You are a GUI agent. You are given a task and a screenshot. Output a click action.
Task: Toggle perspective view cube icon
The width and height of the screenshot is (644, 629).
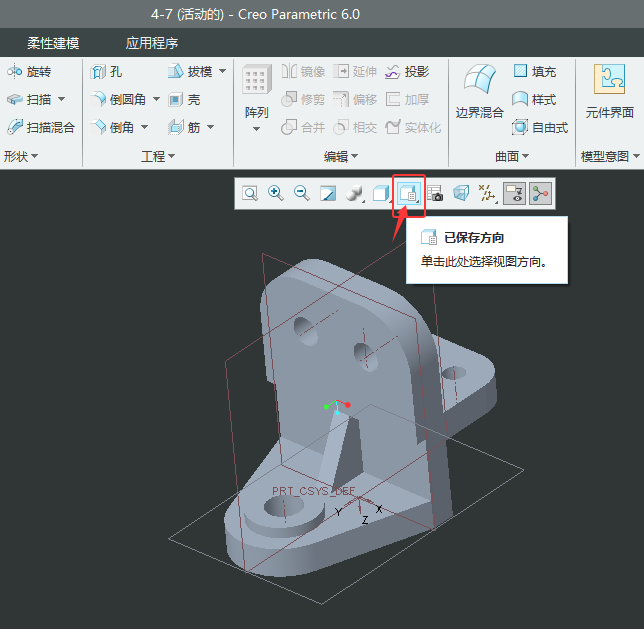(461, 193)
